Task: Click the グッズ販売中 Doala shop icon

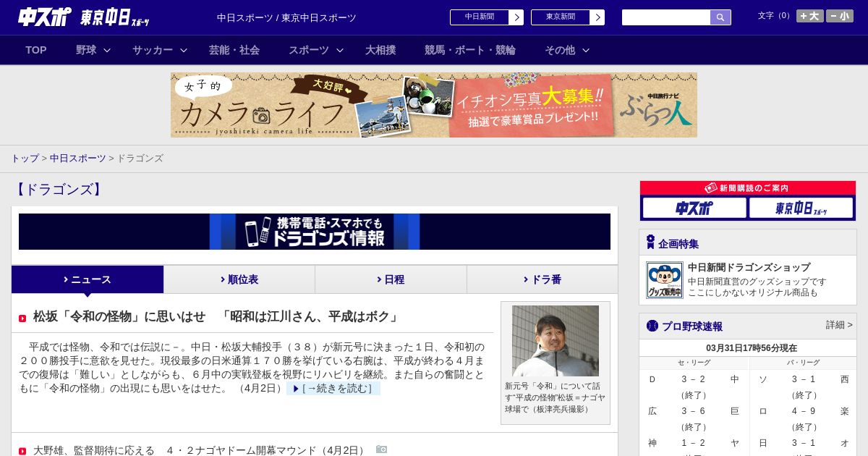Action: click(665, 280)
